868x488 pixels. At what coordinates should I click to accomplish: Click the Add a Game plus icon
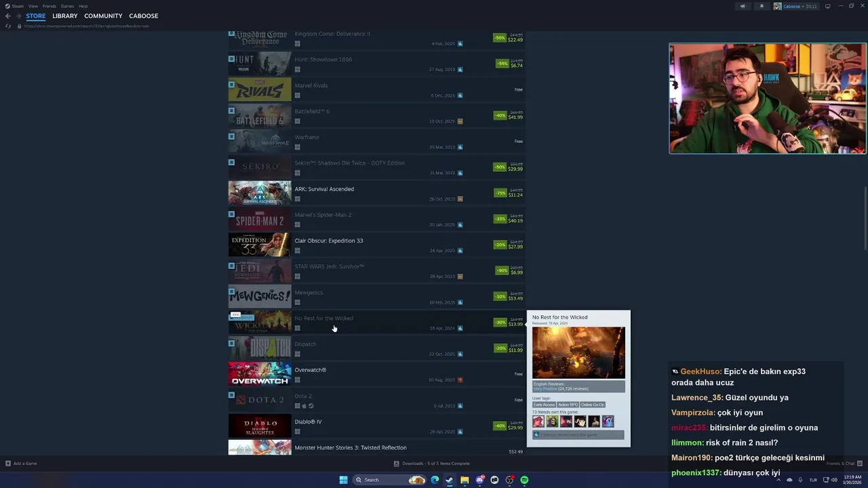tap(8, 464)
